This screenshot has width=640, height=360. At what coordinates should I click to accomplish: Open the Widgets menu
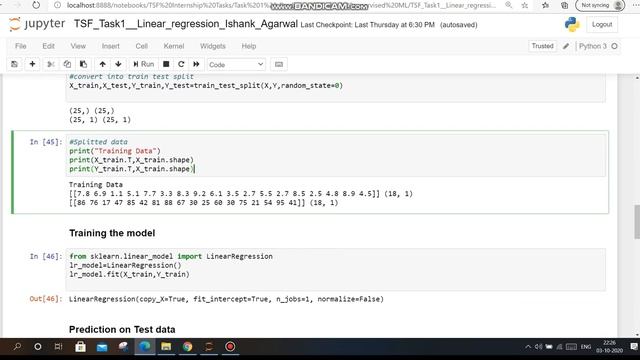point(213,46)
